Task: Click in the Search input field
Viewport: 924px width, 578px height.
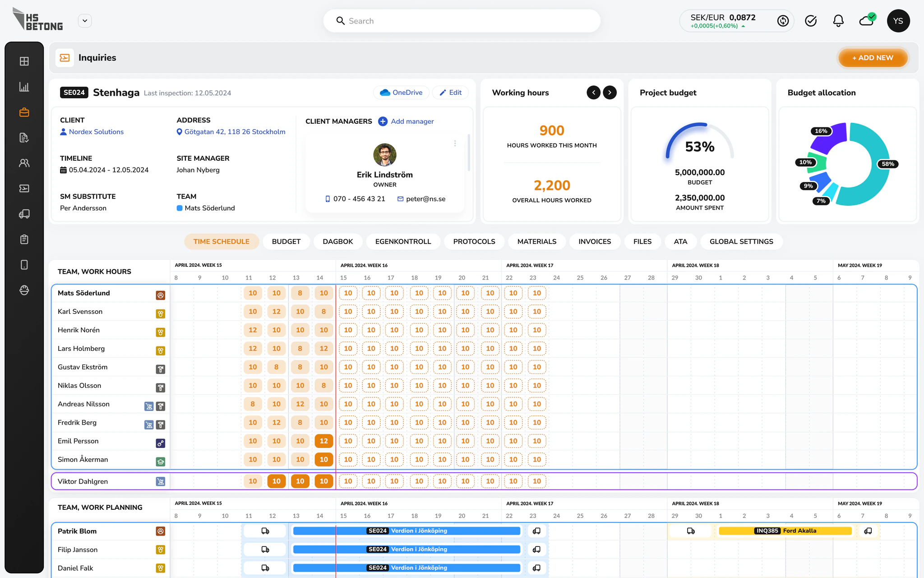Action: pyautogui.click(x=462, y=21)
